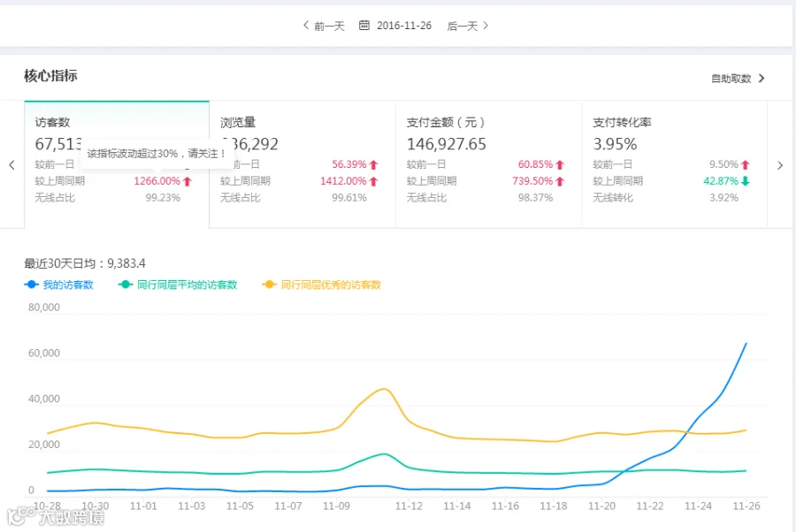The image size is (796, 532).
Task: Select the 浏览量 metric card tab
Action: [x=302, y=164]
